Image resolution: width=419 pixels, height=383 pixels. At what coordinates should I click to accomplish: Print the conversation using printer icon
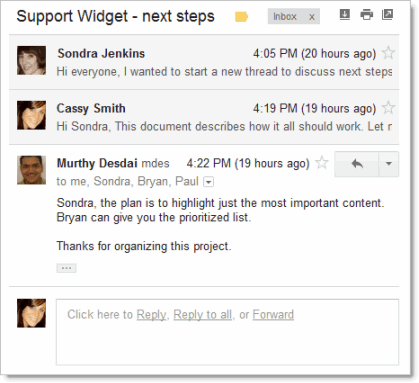[x=367, y=15]
